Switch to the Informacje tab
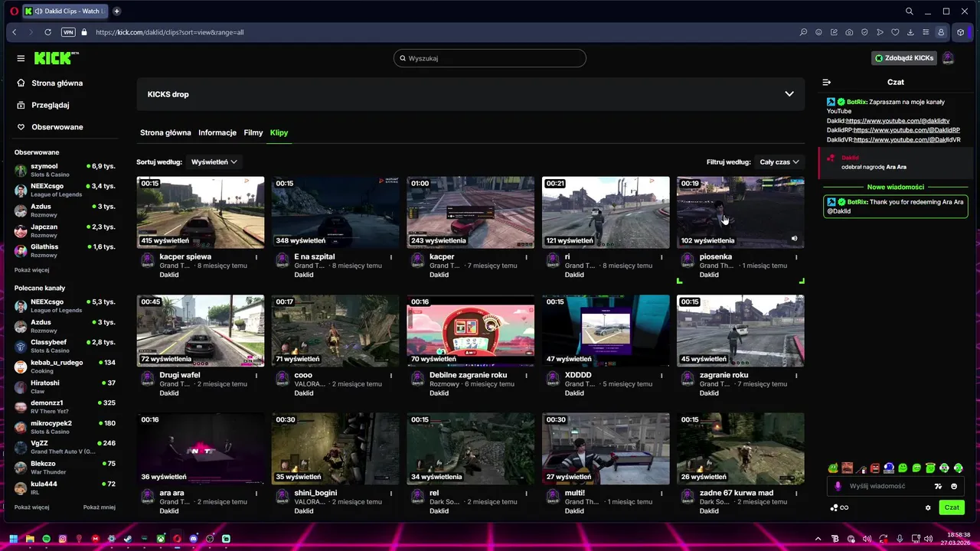This screenshot has width=980, height=551. click(217, 132)
